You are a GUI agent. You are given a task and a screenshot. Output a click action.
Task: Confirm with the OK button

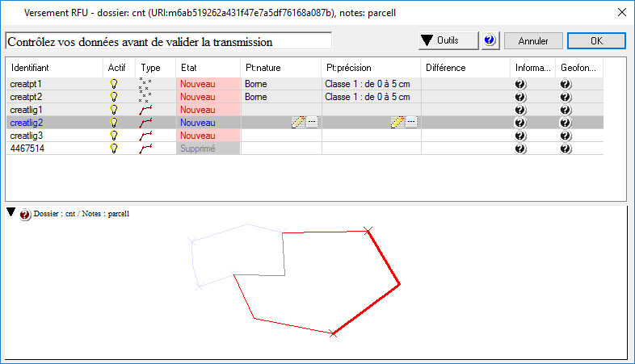[596, 40]
